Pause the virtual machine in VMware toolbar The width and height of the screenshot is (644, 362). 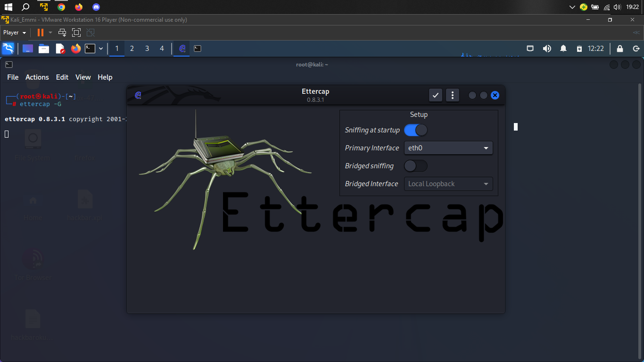point(41,33)
